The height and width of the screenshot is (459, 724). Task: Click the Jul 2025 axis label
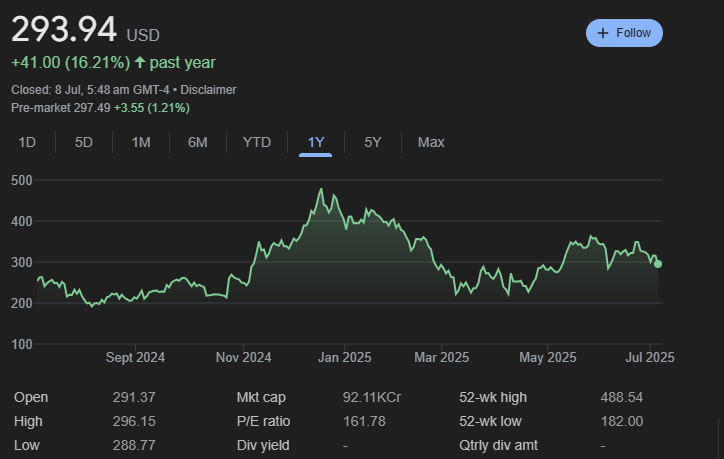[650, 357]
